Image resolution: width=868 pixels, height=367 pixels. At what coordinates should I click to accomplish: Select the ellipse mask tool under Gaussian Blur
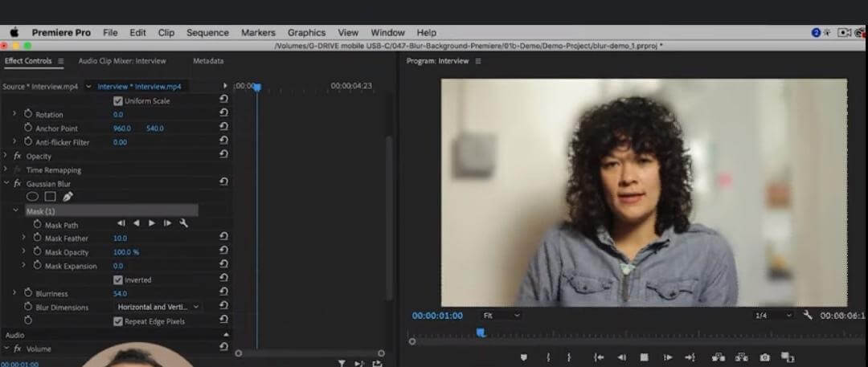[33, 197]
